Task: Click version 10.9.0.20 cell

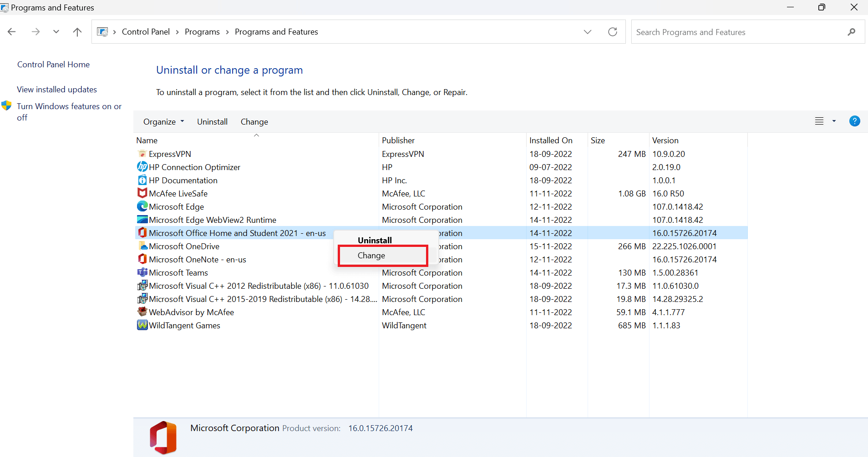Action: pyautogui.click(x=668, y=154)
